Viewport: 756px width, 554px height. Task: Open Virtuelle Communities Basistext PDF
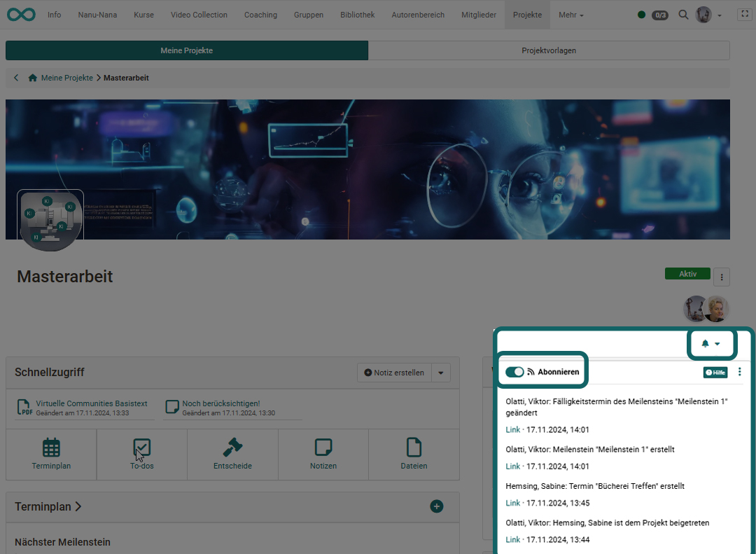91,403
